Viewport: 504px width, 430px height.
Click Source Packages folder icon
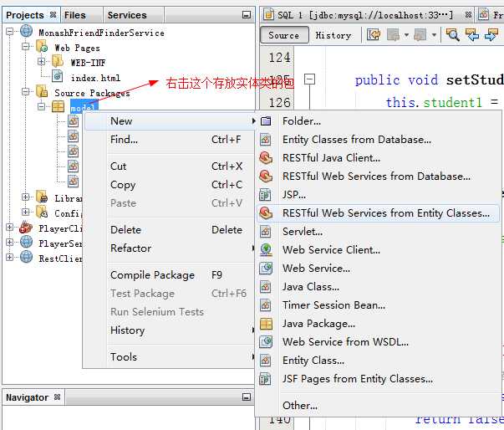pos(42,92)
